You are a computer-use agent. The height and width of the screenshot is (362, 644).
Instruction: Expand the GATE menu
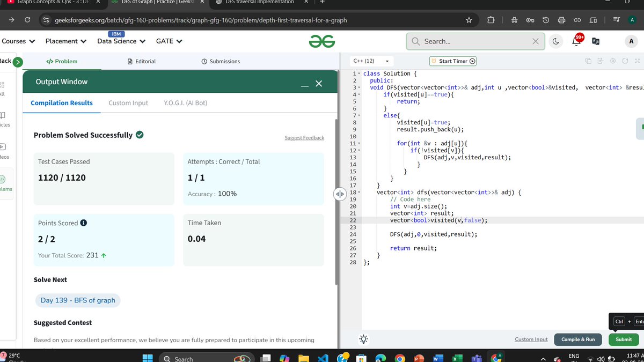[169, 41]
